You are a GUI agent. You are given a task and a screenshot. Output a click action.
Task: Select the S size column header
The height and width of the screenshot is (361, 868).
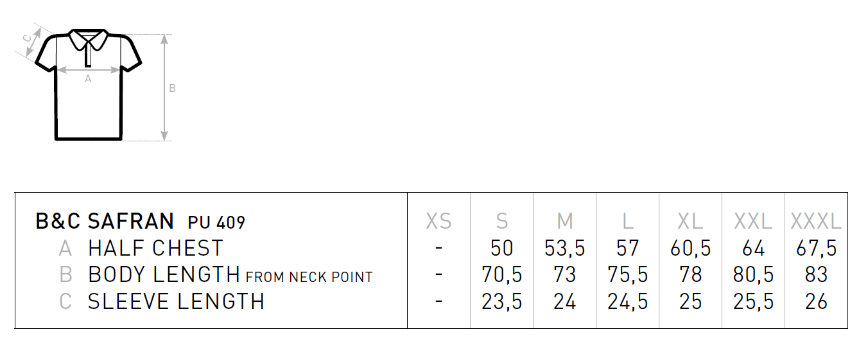502,222
